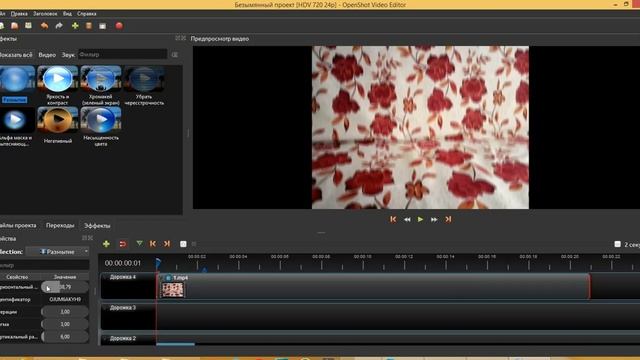Jump to start of the preview
The width and height of the screenshot is (640, 360).
coord(393,219)
